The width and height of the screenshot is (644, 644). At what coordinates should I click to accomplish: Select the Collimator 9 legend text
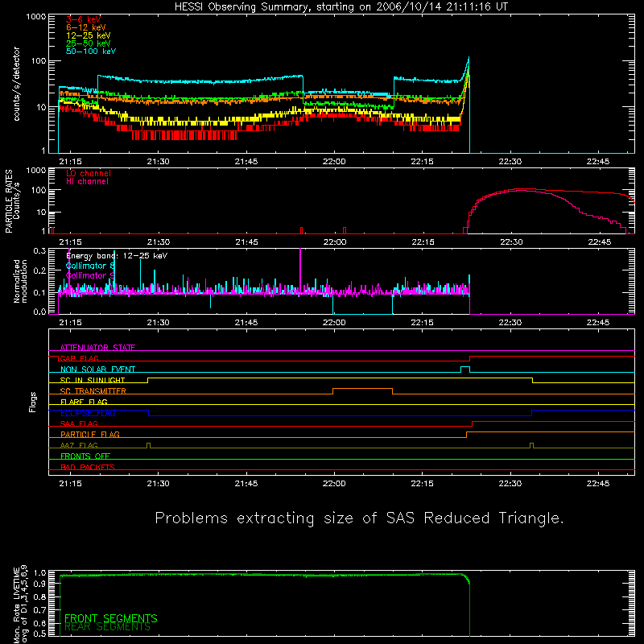click(90, 275)
